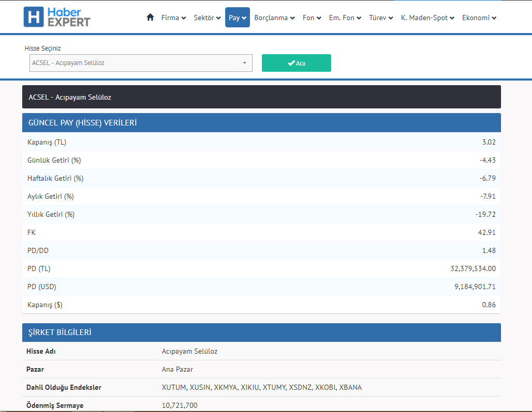Click the Hisse Adı label
Viewport: 532px width, 412px height.
[41, 351]
